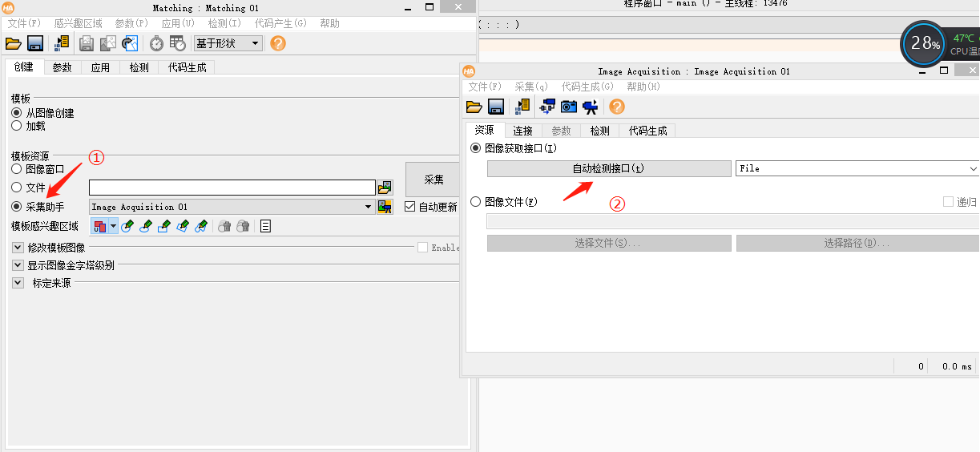This screenshot has width=980, height=452.
Task: Click insert code icon in Image Acquisition toolbar
Action: pyautogui.click(x=522, y=107)
